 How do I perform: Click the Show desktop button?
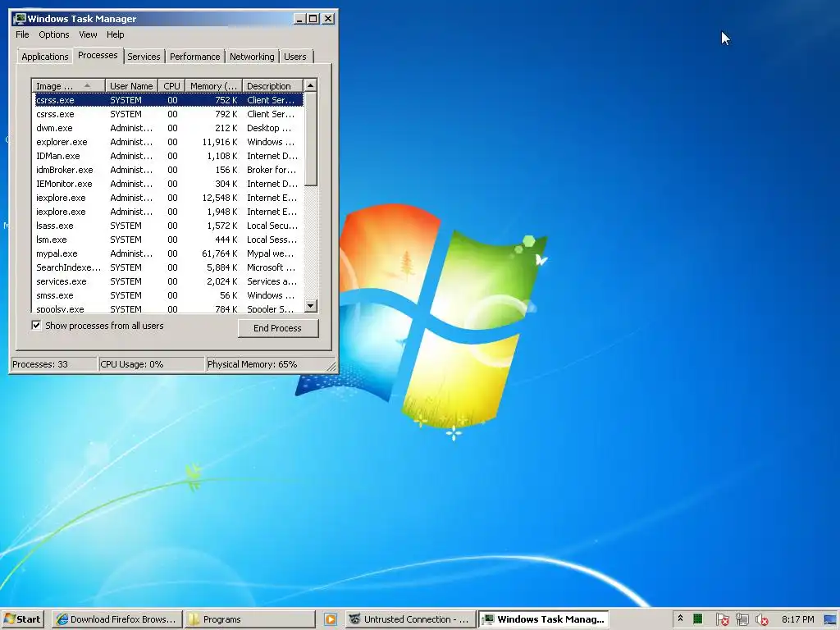pos(830,620)
